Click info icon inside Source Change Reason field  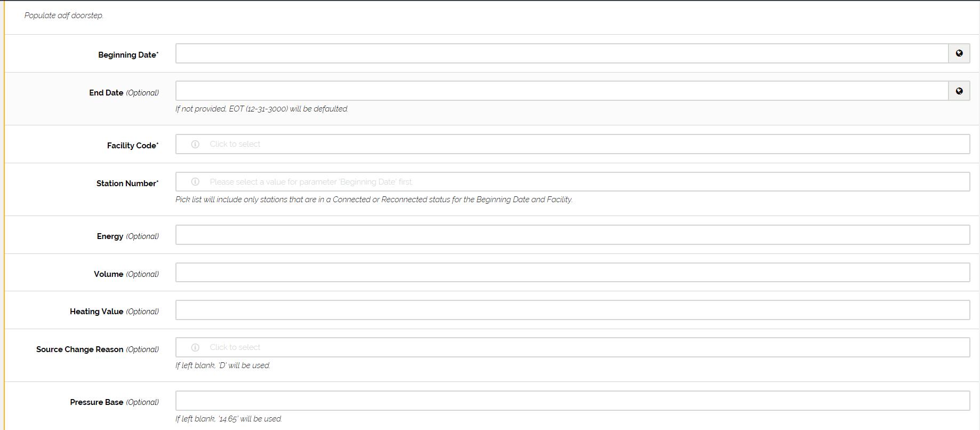[195, 347]
